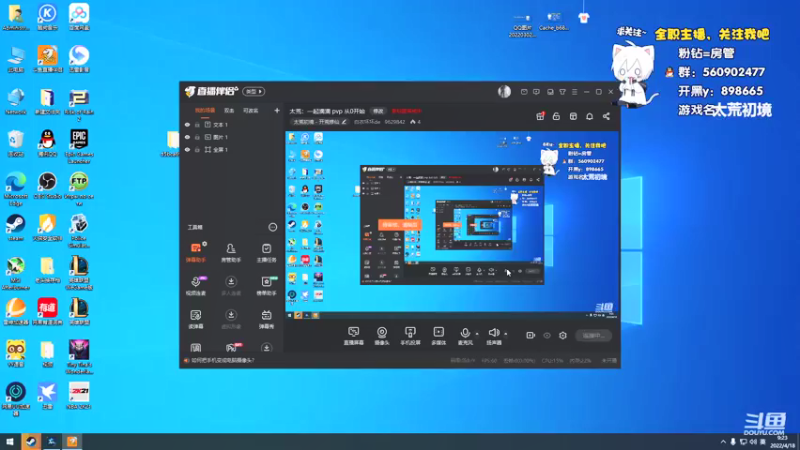This screenshot has width=800, height=450.
Task: Add a new scene with plus button
Action: [277, 110]
